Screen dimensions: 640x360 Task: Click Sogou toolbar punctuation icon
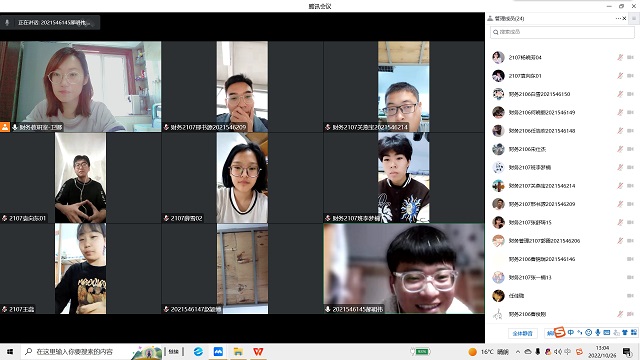(x=580, y=333)
